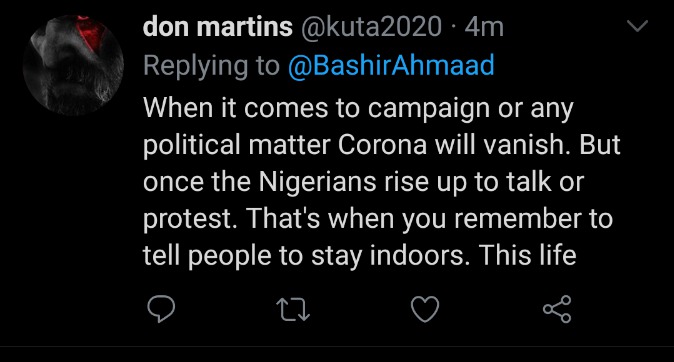The height and width of the screenshot is (362, 674).
Task: Like the tweet with the heart icon
Action: (425, 309)
